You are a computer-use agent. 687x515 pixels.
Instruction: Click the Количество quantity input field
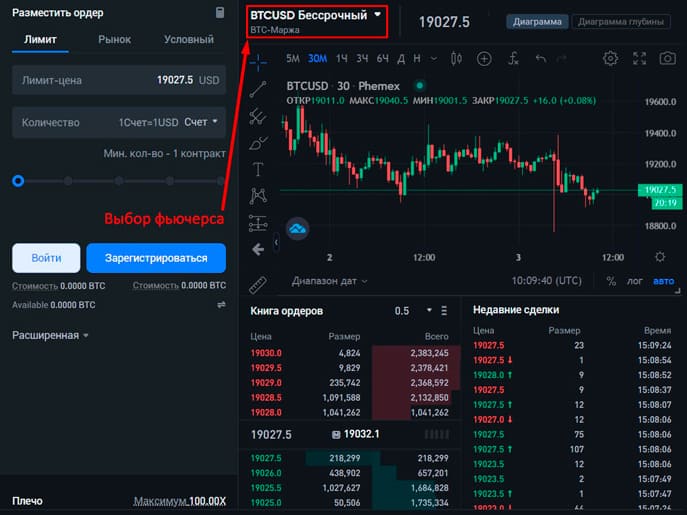[x=119, y=122]
